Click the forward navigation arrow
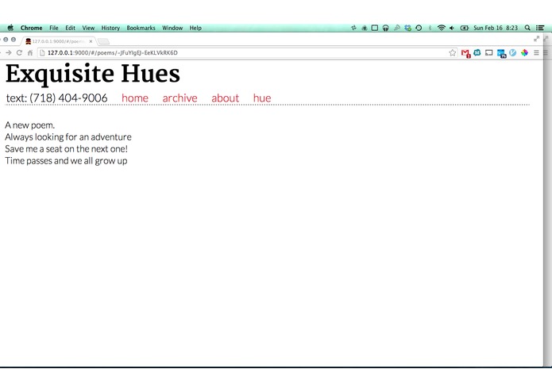 pyautogui.click(x=9, y=52)
